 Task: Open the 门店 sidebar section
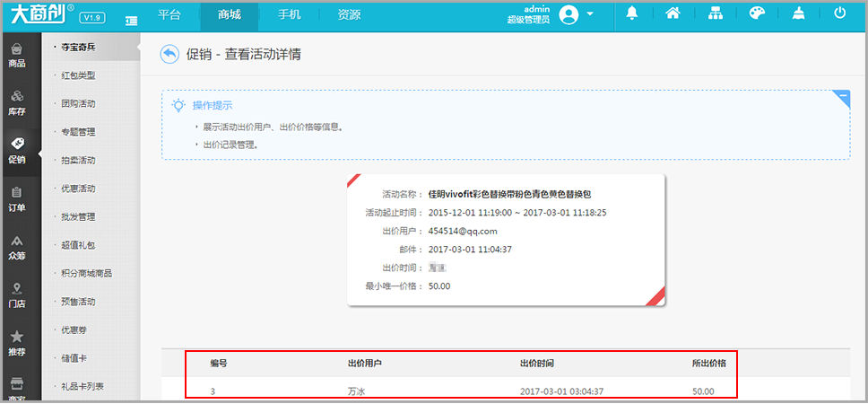coord(17,296)
